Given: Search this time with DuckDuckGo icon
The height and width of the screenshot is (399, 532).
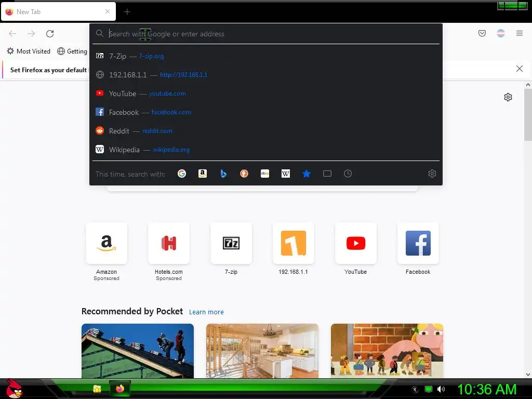Looking at the screenshot, I should pyautogui.click(x=244, y=174).
